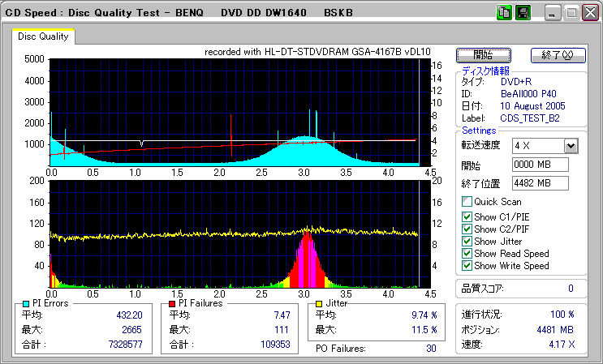Click the save floppy disk icon
Viewport: 603px width, 364px height.
522,13
